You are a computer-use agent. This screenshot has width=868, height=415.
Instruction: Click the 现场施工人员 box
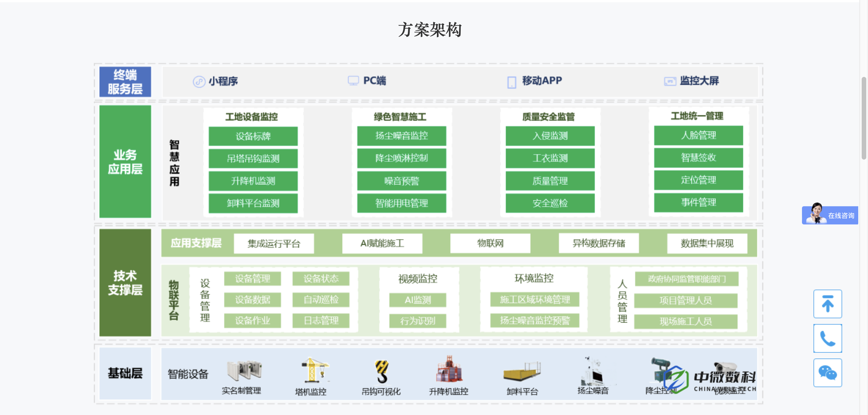(x=686, y=322)
